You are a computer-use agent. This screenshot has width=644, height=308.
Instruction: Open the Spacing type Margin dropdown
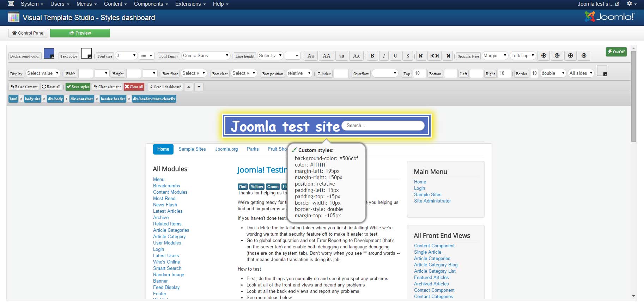tap(495, 56)
